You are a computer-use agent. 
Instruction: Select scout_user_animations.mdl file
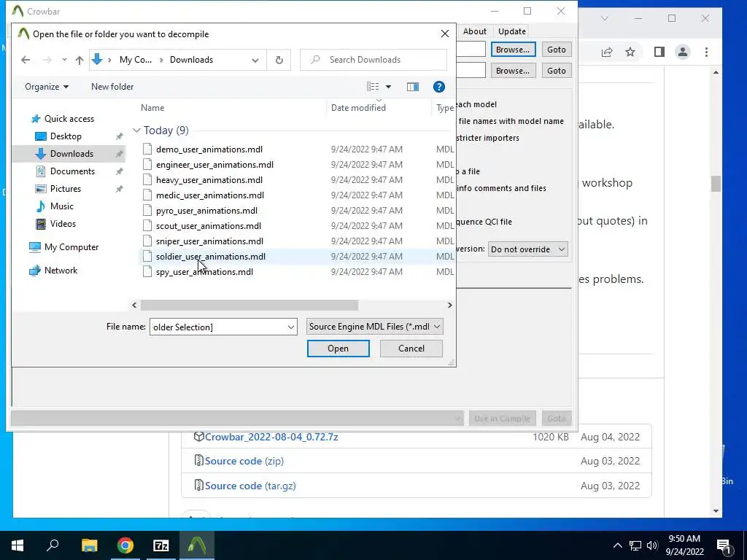pos(208,226)
